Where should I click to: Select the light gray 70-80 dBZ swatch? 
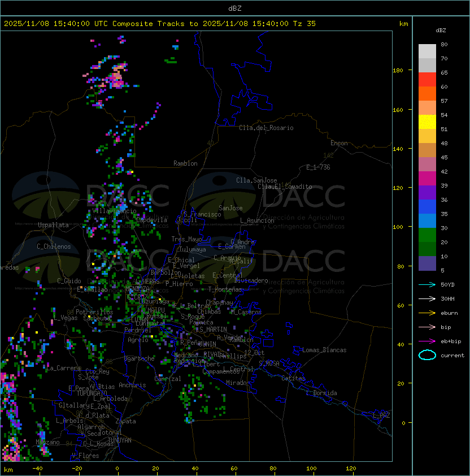pyautogui.click(x=427, y=51)
